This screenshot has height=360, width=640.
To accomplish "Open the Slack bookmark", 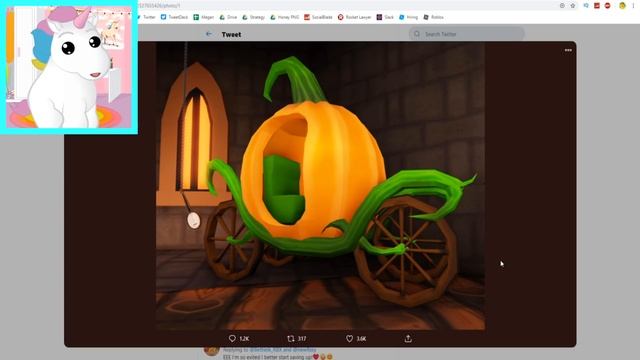I will tap(385, 17).
